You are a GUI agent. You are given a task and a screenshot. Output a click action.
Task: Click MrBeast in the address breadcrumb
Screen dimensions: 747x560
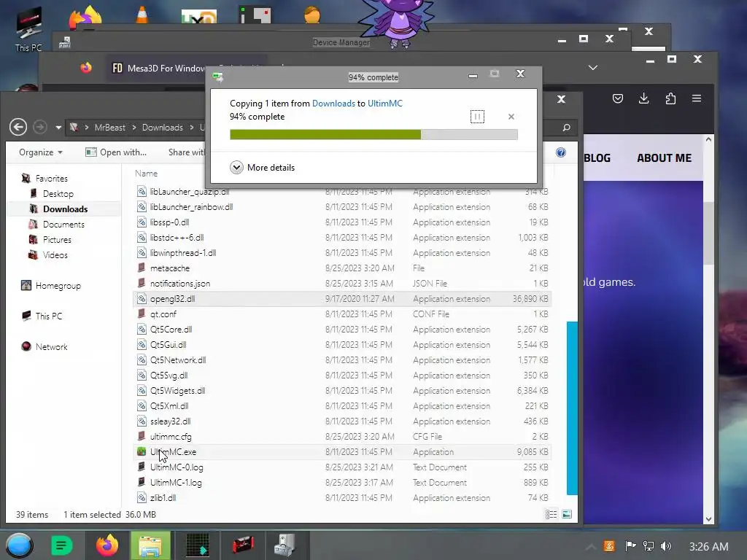pyautogui.click(x=110, y=128)
